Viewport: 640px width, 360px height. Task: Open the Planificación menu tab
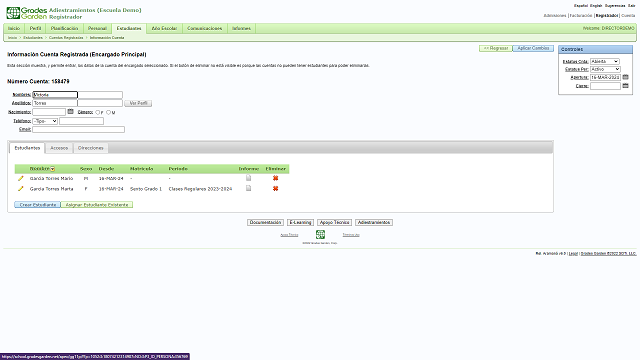64,29
